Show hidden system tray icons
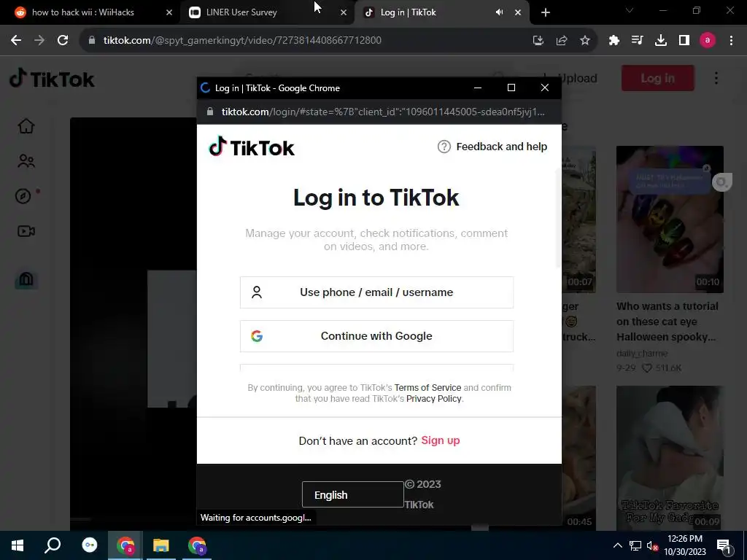 [x=617, y=545]
